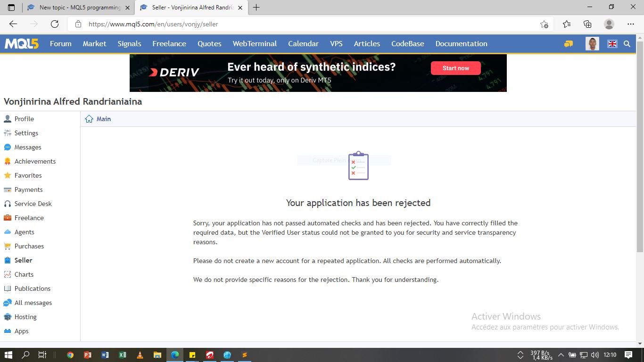Open PowerPoint from the taskbar
This screenshot has width=644, height=362.
click(x=88, y=355)
